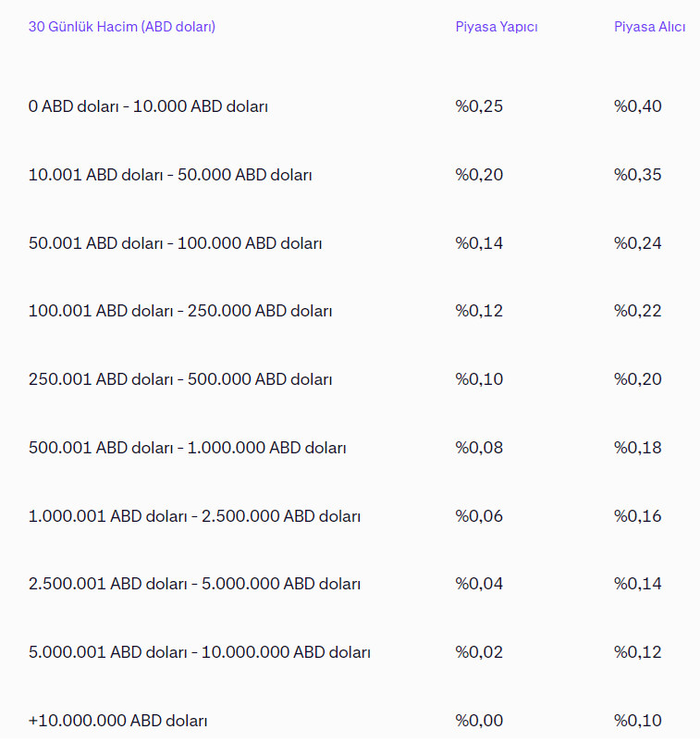Select the '0 ABD doları - 10.000 ABD doları' row
Viewport: 700px width, 742px height.
click(x=148, y=106)
